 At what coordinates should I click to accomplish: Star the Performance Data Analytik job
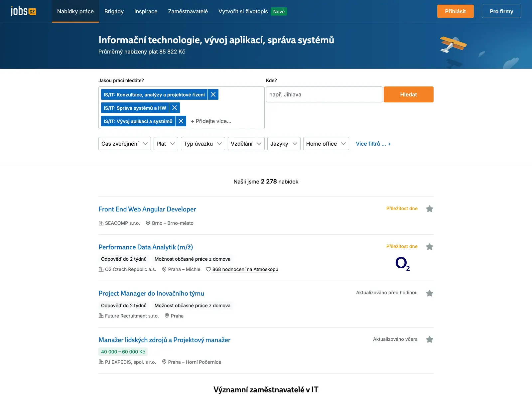(x=430, y=247)
